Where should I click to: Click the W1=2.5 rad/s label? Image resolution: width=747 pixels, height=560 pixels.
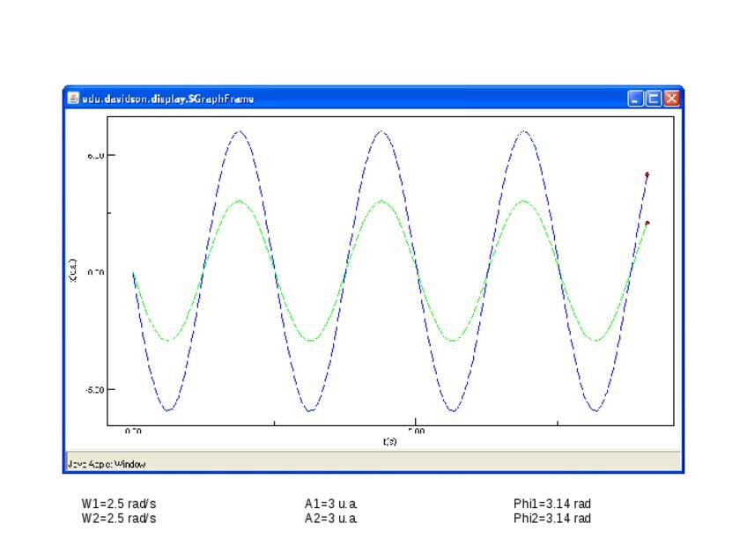[119, 504]
